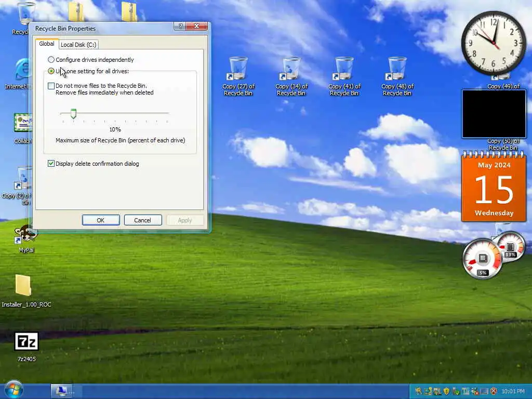532x399 pixels.
Task: Select the Installer_1.00_ROC folder
Action: (26, 291)
